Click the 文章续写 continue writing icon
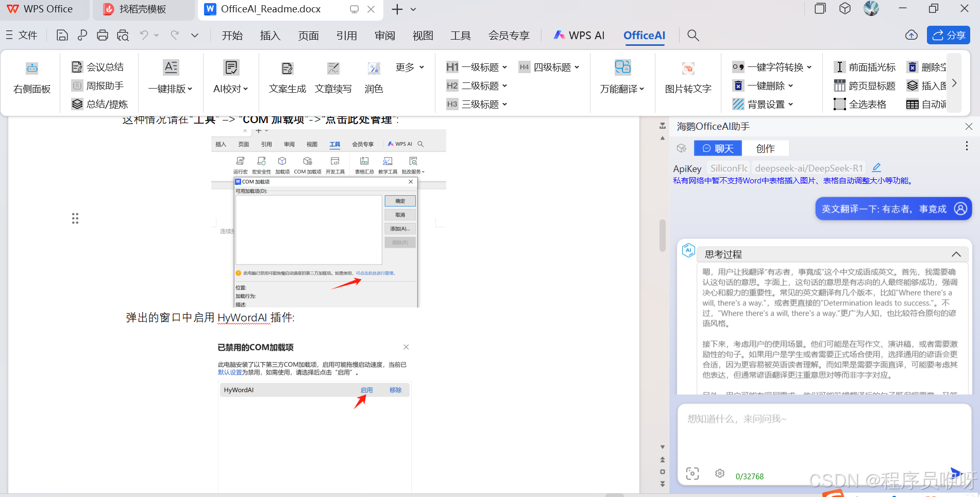 pos(333,68)
